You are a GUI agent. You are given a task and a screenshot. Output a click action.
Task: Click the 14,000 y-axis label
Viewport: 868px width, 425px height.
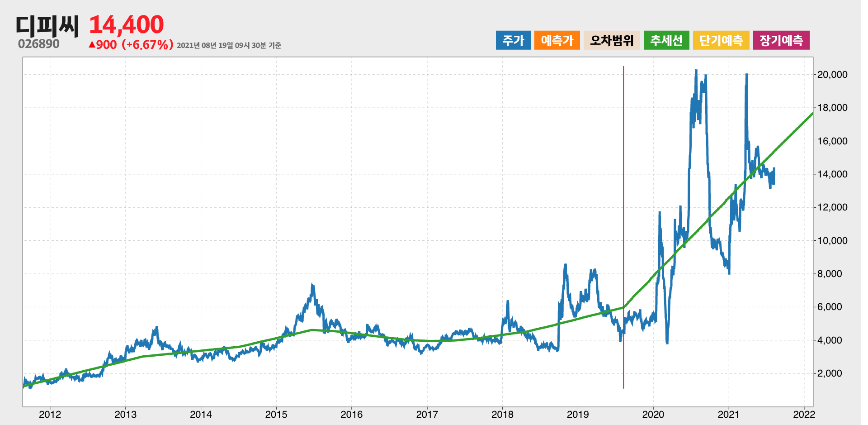(x=832, y=174)
